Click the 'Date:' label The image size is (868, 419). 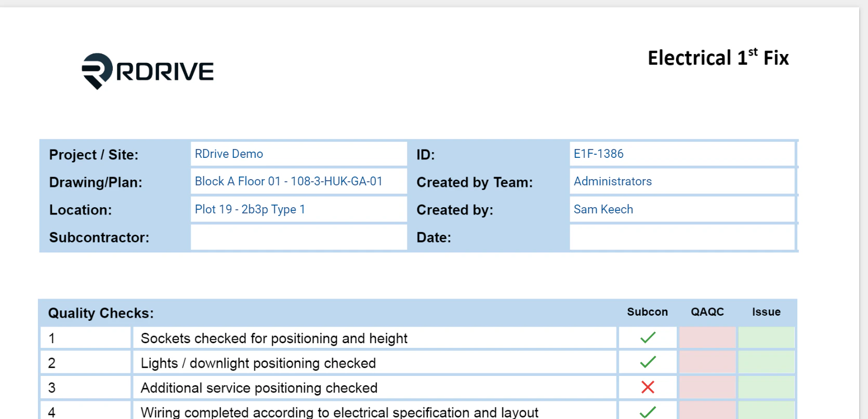tap(433, 237)
